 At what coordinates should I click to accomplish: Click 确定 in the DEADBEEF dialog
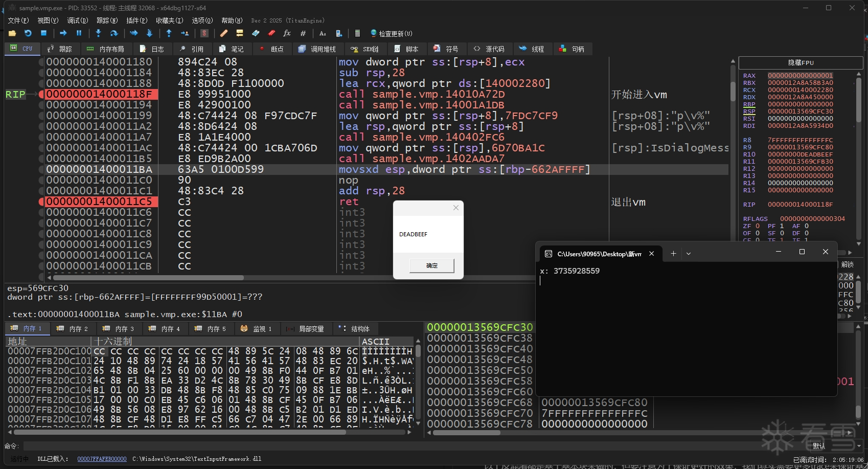(432, 265)
